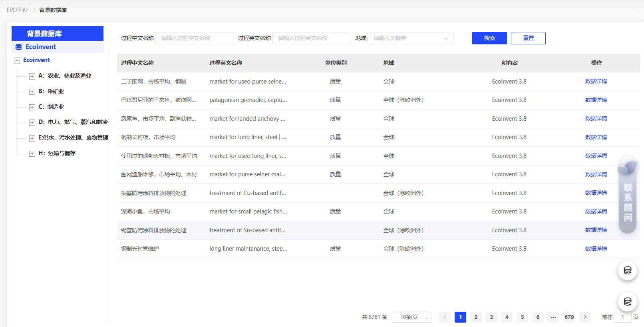644x327 pixels.
Task: Click the 搜索 search button
Action: (x=489, y=38)
